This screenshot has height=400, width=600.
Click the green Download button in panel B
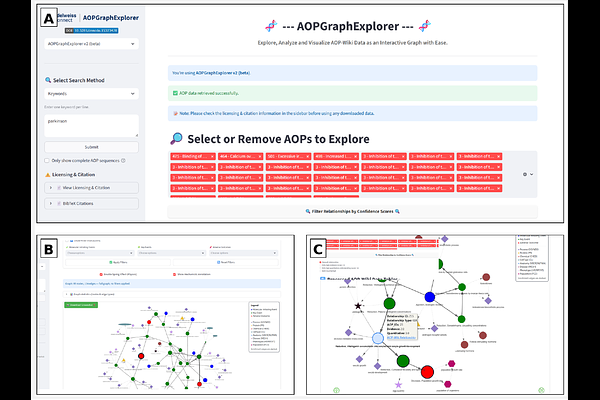83,304
